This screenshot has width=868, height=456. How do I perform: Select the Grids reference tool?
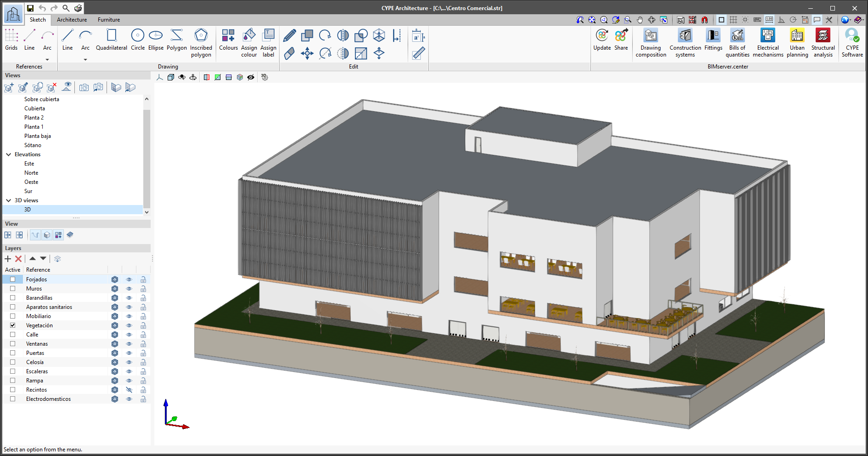(11, 40)
